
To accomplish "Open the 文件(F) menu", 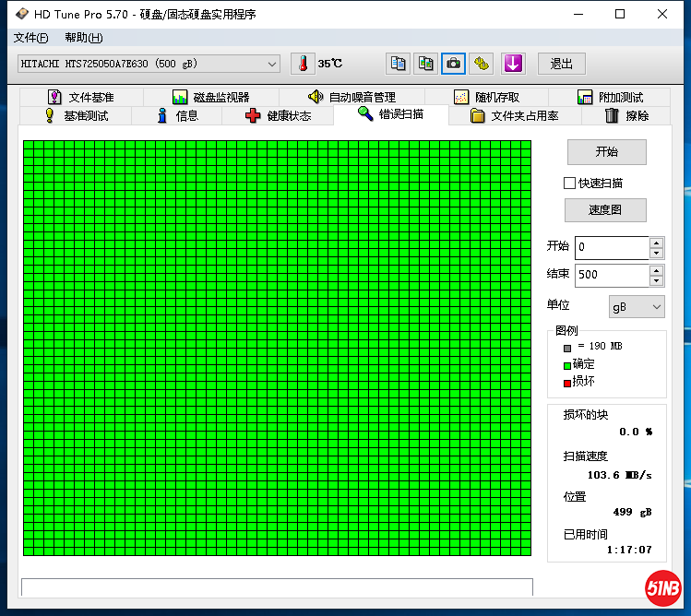I will point(30,38).
